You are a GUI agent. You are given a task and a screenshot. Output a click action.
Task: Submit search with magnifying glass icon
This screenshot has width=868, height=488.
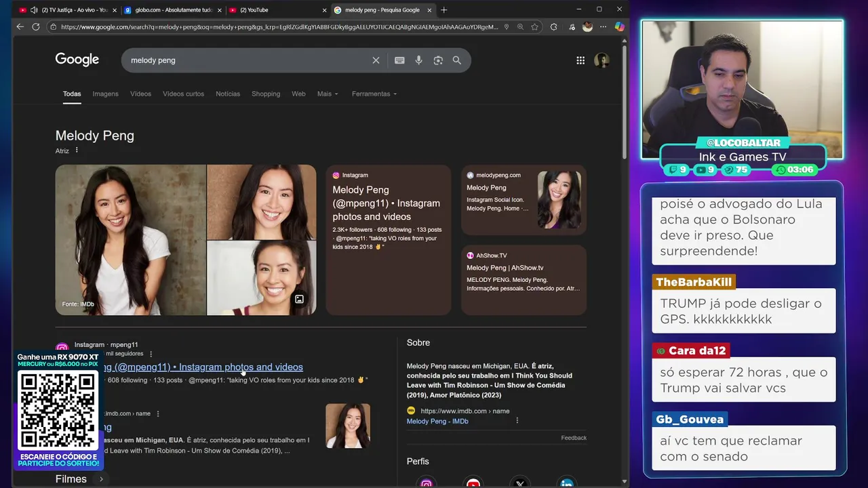457,60
